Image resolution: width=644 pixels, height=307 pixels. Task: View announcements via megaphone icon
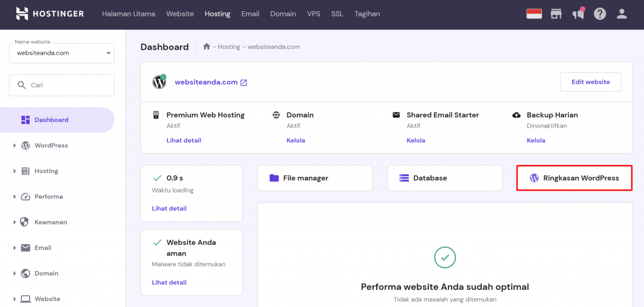click(578, 13)
